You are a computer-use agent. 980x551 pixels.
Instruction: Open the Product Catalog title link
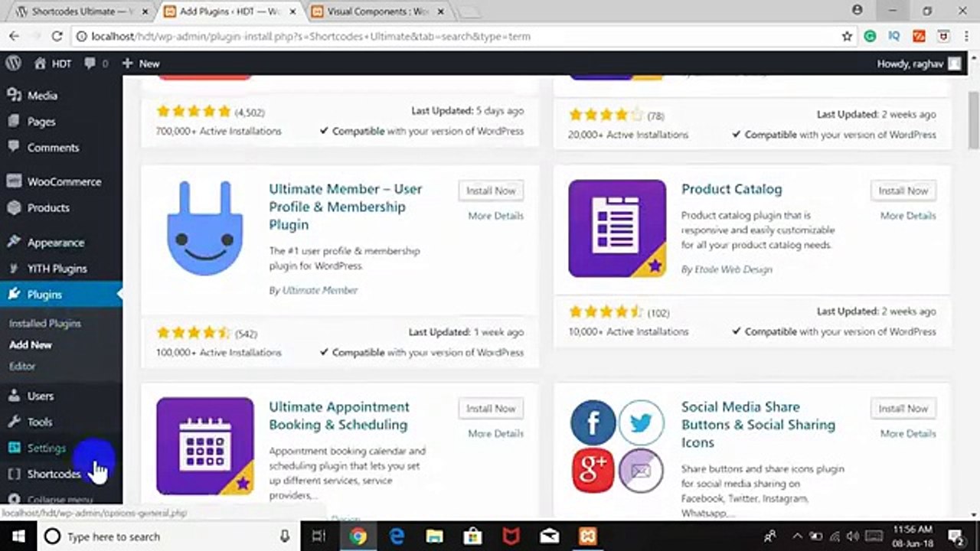[732, 189]
